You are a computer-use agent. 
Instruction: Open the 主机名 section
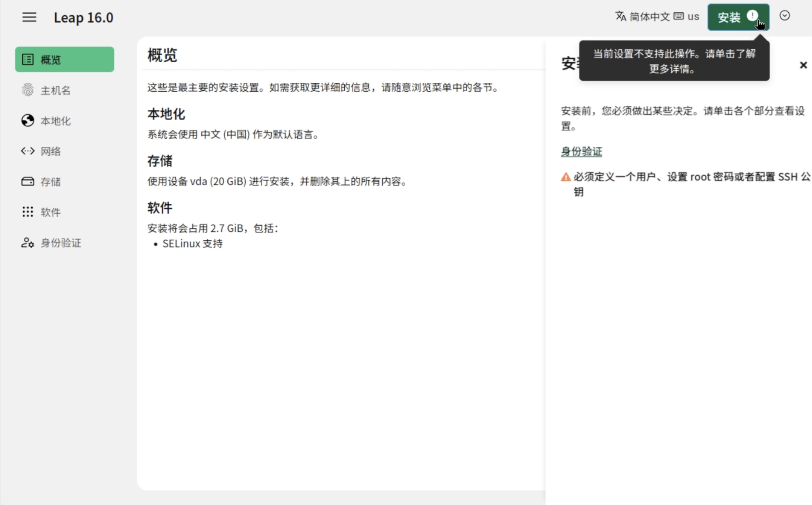[x=56, y=90]
